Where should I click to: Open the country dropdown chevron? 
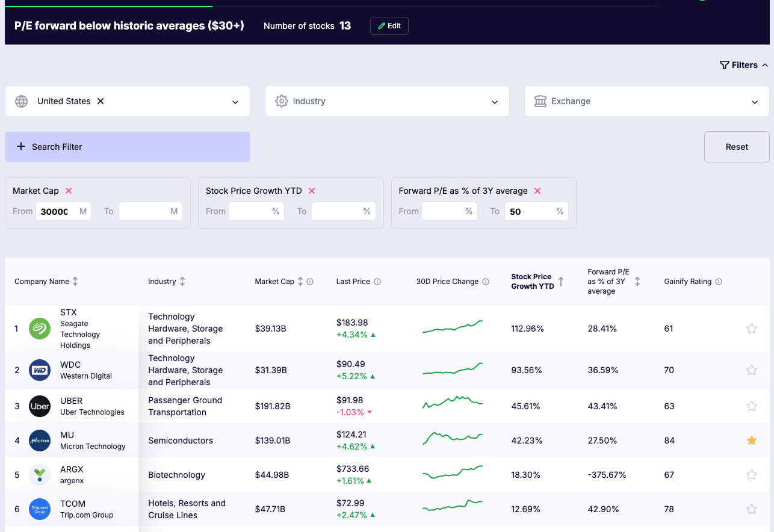pyautogui.click(x=235, y=102)
